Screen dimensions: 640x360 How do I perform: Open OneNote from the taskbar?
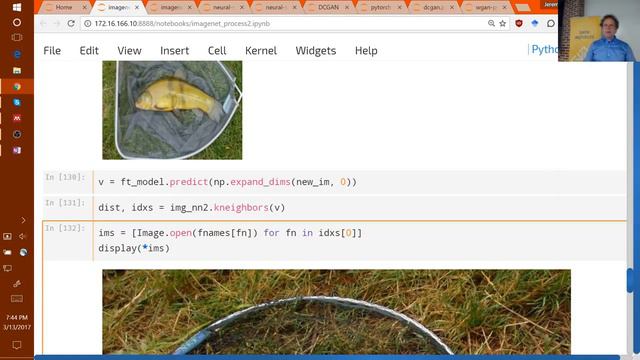point(17,150)
